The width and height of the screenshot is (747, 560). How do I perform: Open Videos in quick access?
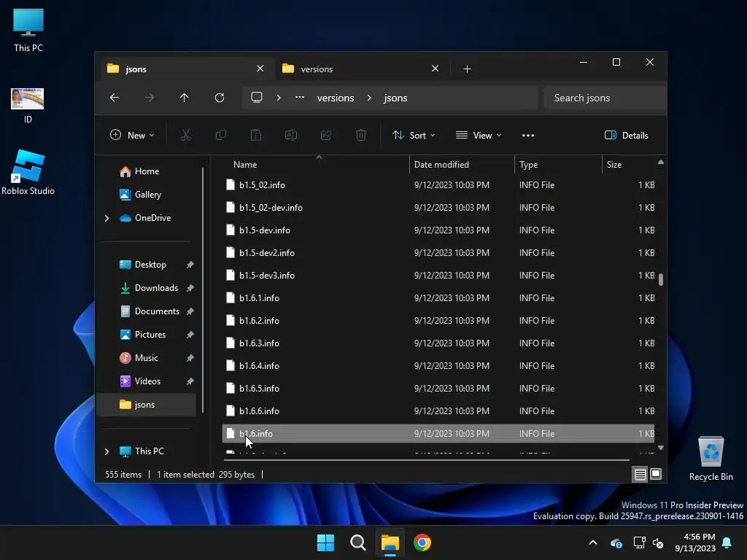coord(146,381)
